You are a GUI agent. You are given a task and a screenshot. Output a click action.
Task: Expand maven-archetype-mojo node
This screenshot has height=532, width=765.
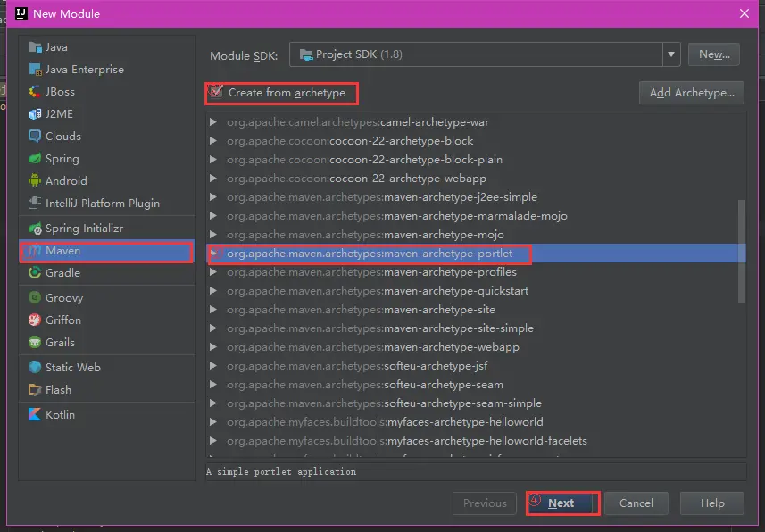pyautogui.click(x=213, y=235)
